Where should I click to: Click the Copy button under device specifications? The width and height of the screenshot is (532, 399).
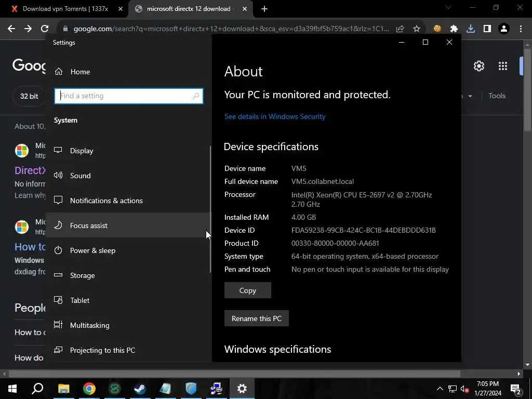coord(248,290)
